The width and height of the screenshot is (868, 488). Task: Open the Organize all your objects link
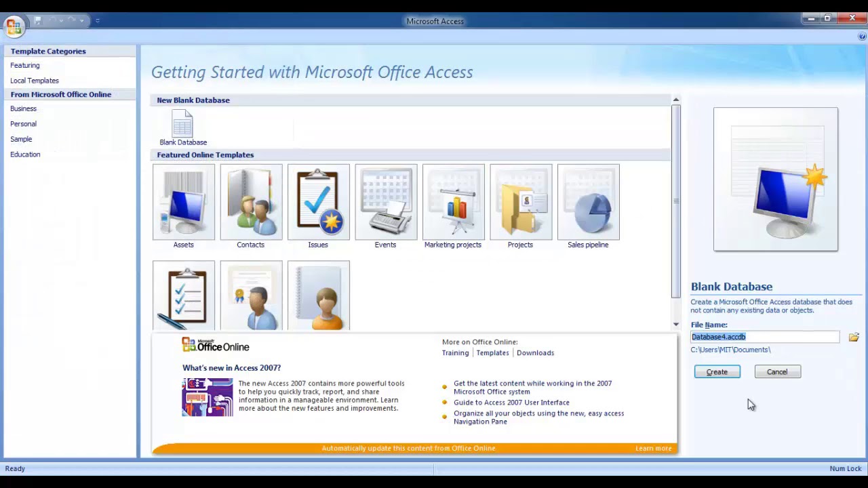coord(538,418)
